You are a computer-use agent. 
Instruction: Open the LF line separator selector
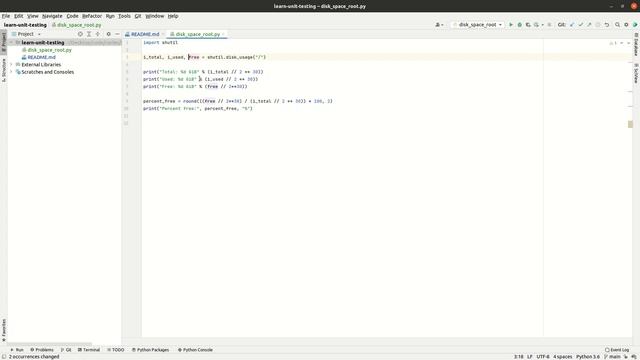click(x=530, y=357)
